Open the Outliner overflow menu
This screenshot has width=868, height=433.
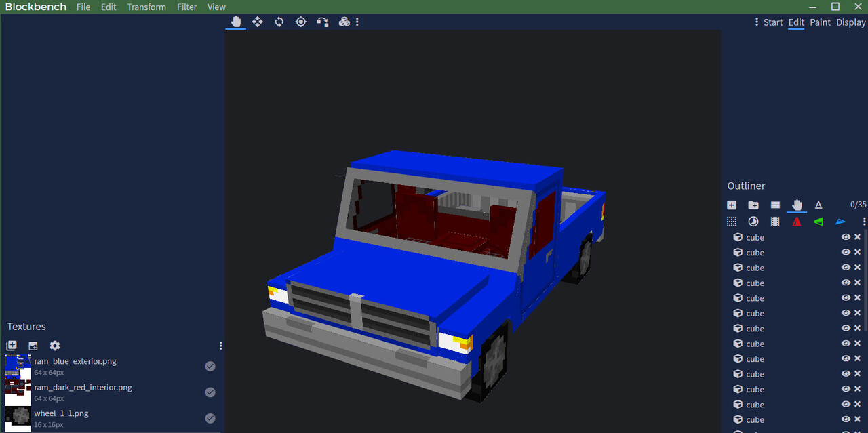point(864,221)
